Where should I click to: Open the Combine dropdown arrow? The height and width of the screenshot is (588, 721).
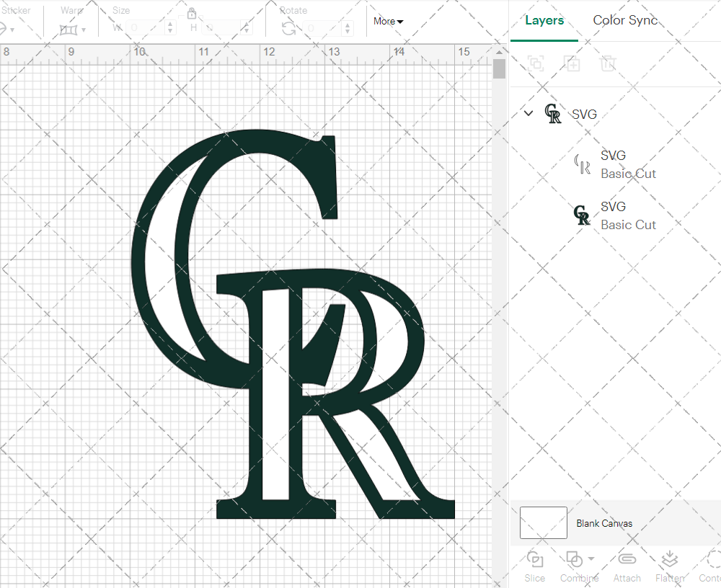click(591, 559)
